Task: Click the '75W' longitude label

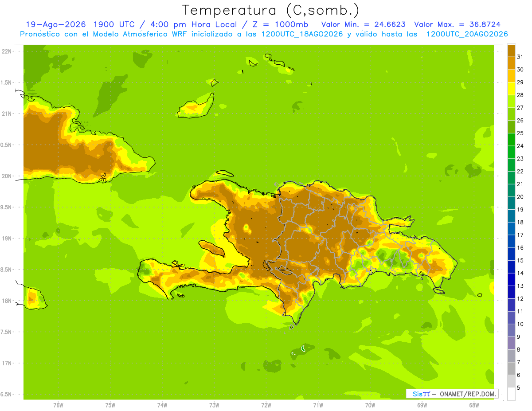Action: 110,405
